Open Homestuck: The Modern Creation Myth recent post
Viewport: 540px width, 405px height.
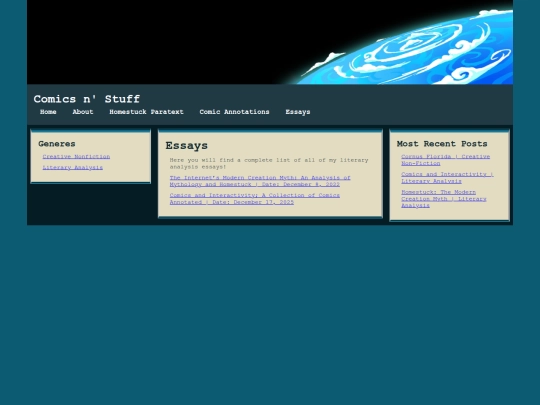pyautogui.click(x=444, y=199)
